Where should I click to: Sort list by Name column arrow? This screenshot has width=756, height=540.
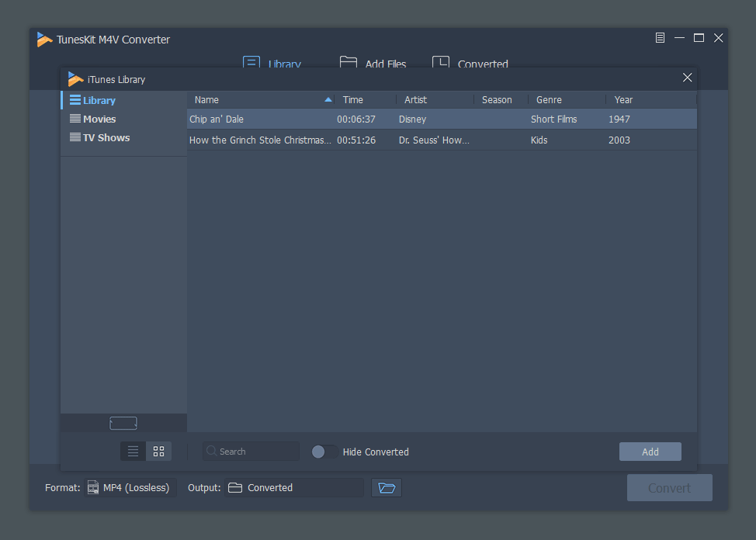point(328,100)
